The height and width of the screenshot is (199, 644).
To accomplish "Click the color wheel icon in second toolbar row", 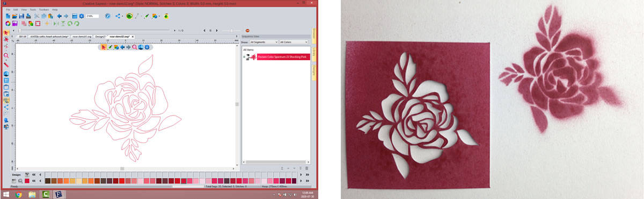I will (x=8, y=23).
